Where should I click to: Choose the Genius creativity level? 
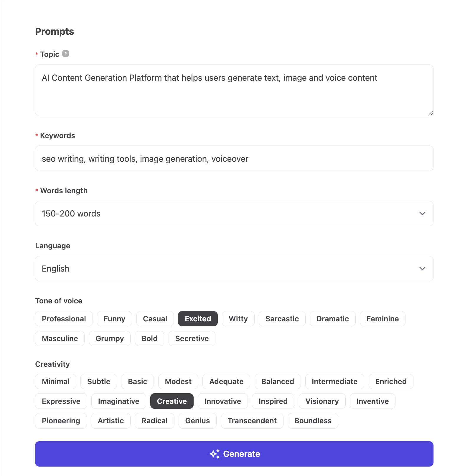(197, 421)
